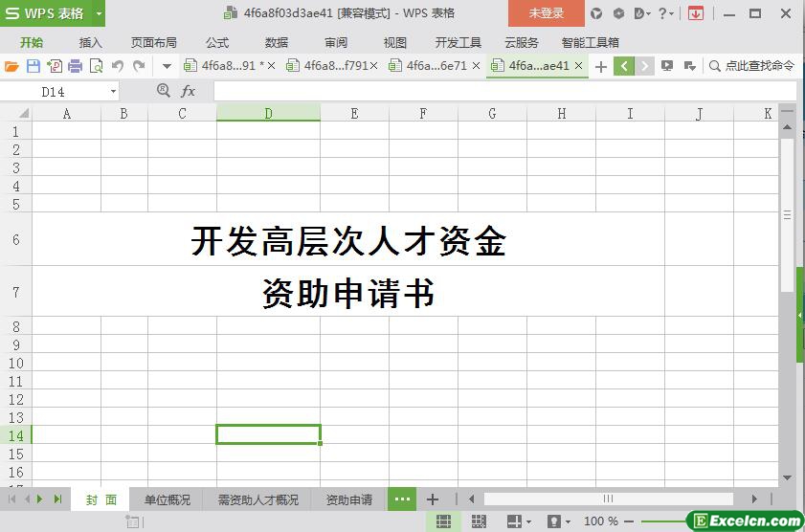Save the workbook with the floppy icon
Screen dimensions: 805x532
34,66
